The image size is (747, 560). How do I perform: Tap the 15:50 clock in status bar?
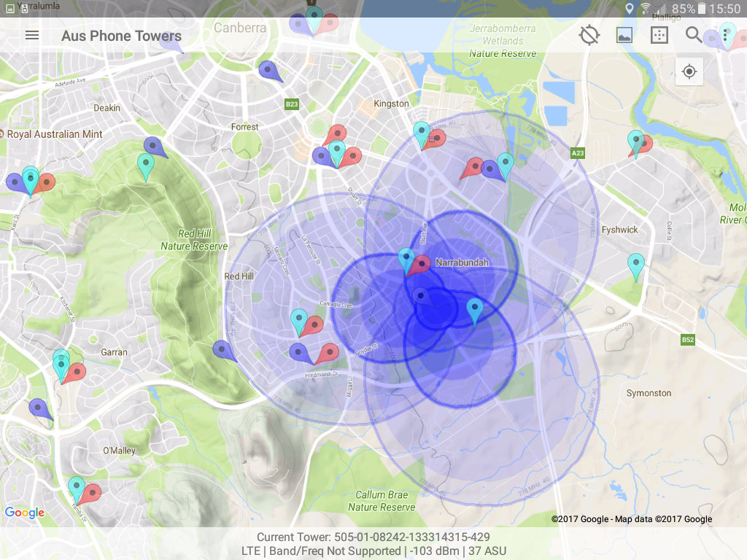[724, 9]
